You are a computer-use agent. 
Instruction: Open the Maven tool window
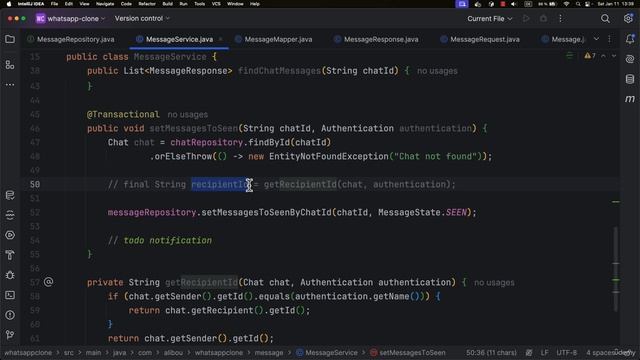click(630, 99)
